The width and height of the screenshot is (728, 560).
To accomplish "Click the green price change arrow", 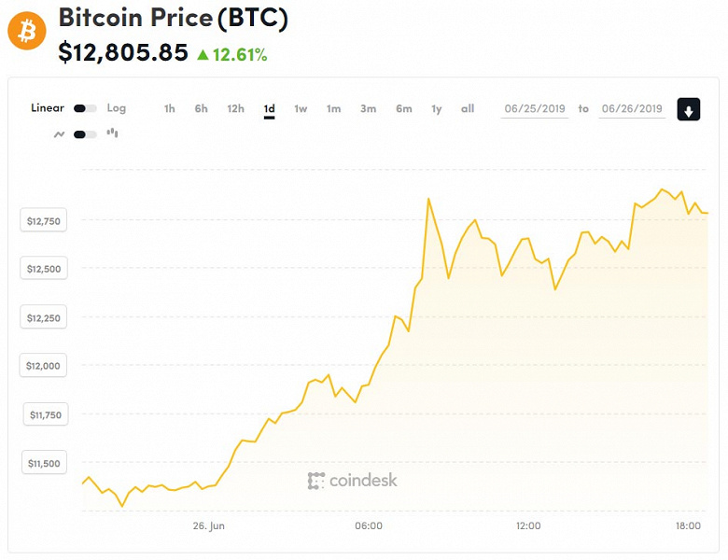I will [x=203, y=55].
